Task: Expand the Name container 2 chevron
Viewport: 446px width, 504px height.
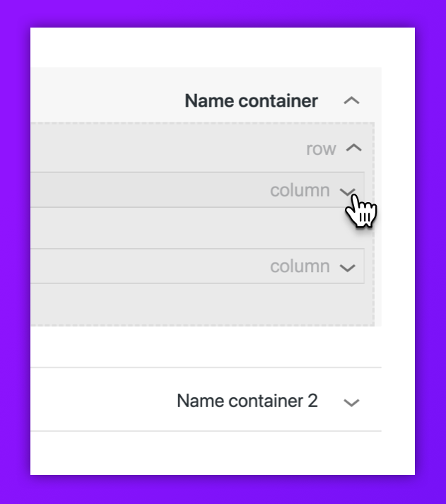Action: (x=351, y=402)
